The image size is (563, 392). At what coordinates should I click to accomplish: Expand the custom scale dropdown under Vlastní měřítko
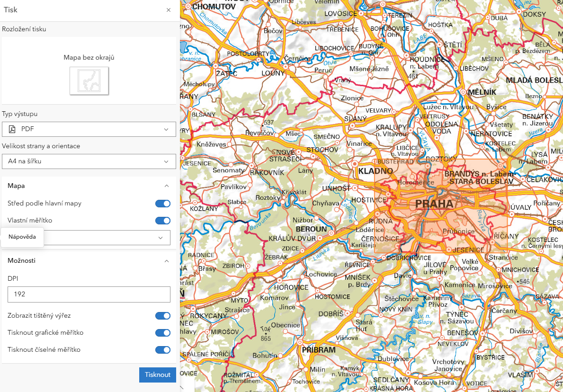click(x=161, y=238)
